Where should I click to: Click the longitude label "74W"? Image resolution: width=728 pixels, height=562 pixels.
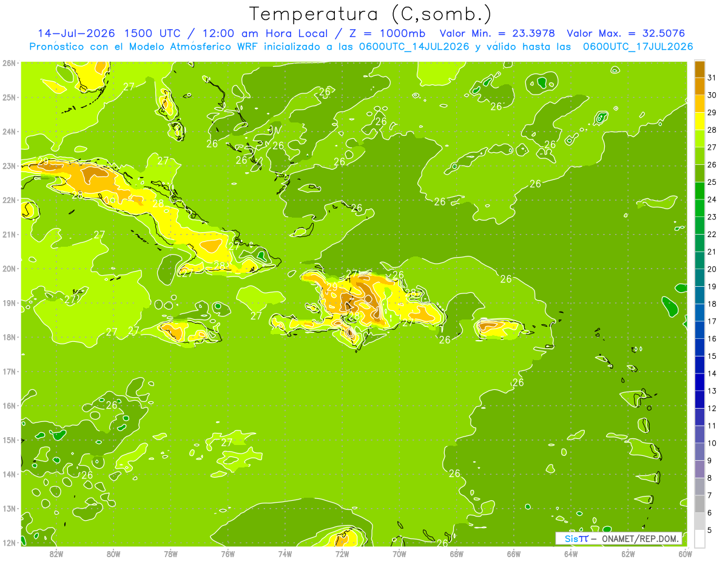point(285,554)
